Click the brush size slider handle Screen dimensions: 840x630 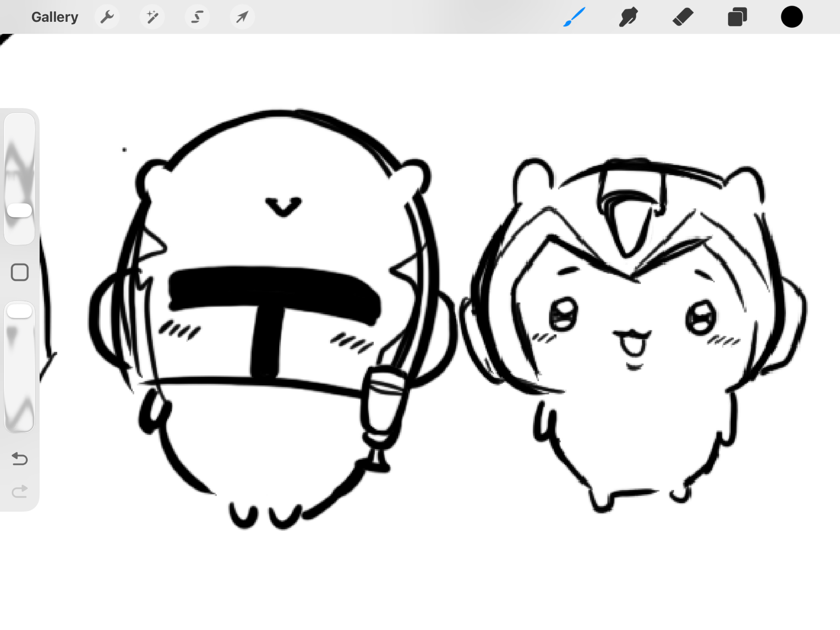19,210
